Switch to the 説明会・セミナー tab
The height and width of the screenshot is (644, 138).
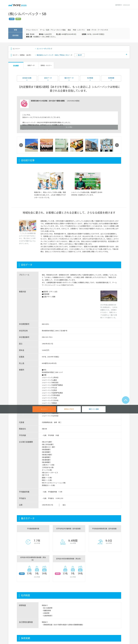click(46, 65)
